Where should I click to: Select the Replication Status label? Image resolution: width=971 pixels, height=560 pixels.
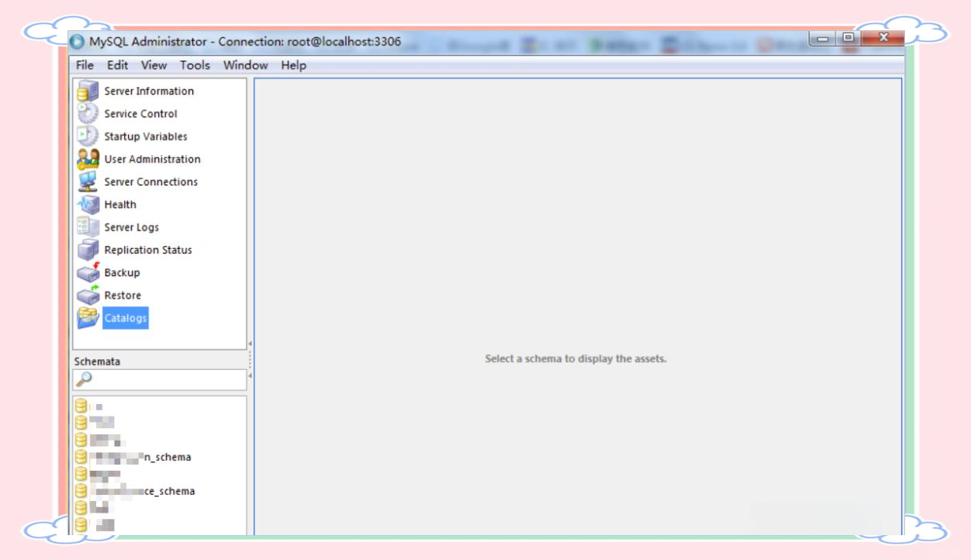click(x=148, y=250)
